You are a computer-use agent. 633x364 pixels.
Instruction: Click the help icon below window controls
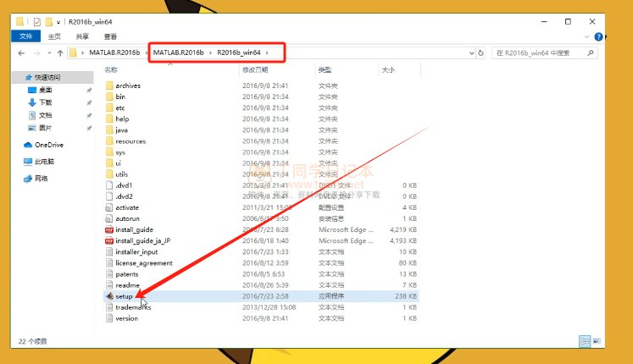[x=600, y=37]
